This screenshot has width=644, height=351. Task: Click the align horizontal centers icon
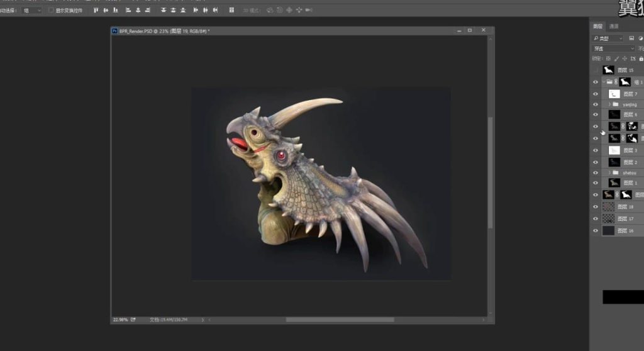(138, 10)
